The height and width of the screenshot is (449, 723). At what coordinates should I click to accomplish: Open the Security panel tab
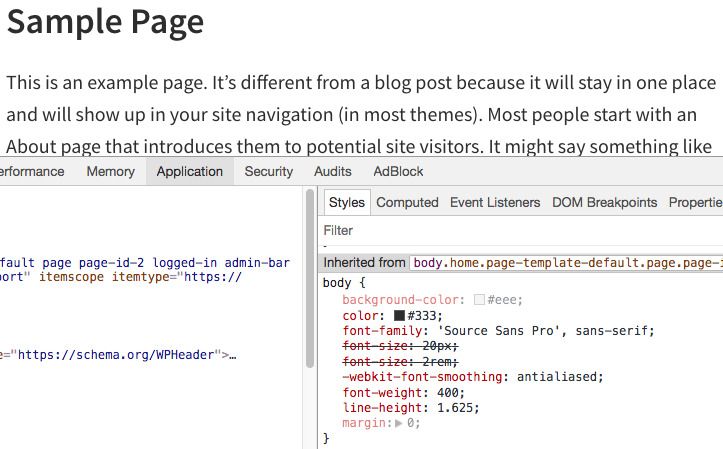[269, 171]
